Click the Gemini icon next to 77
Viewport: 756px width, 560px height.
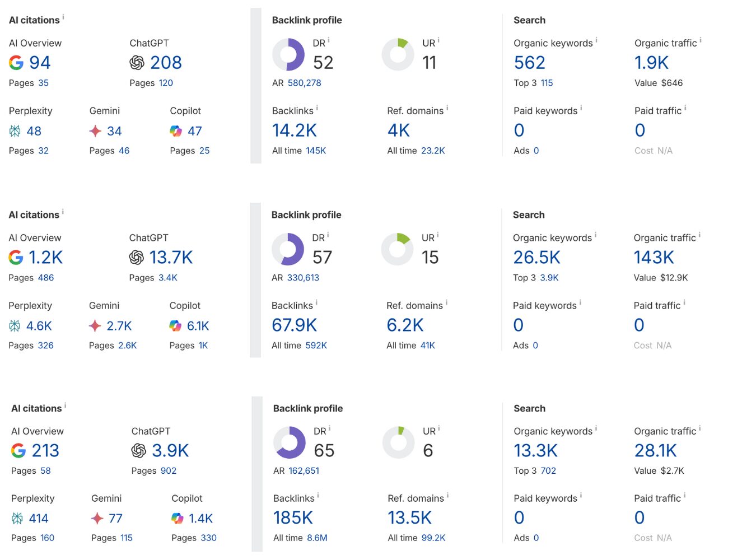click(97, 519)
